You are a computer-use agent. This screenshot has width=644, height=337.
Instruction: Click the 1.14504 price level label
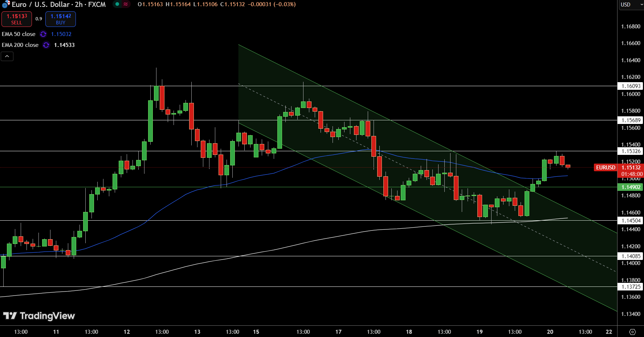coord(630,221)
